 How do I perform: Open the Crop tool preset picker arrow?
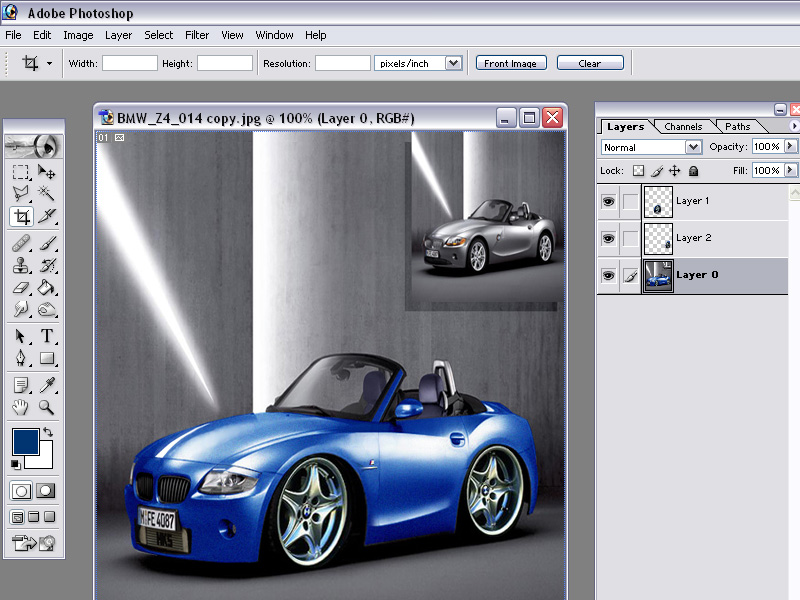coord(49,64)
